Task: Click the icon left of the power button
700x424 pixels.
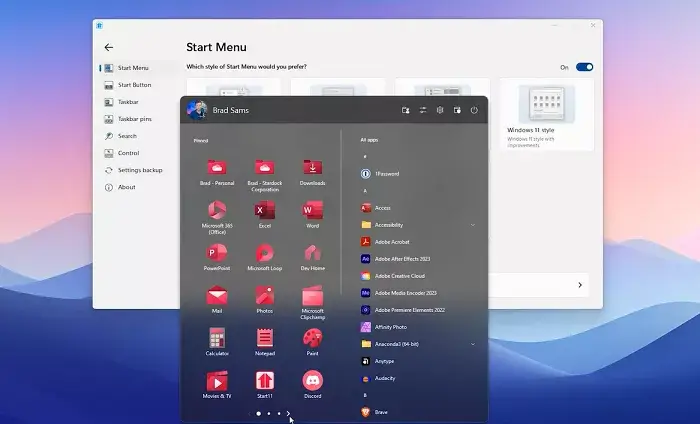Action: pyautogui.click(x=457, y=110)
